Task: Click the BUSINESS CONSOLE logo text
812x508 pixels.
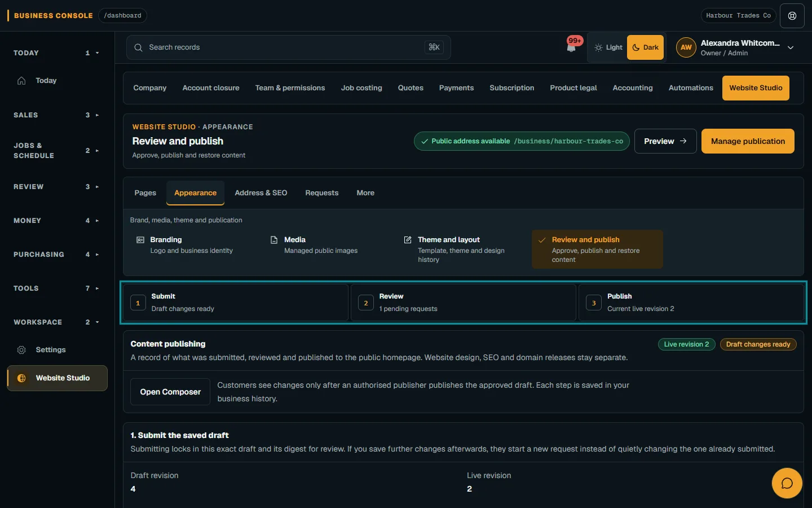Action: (x=53, y=16)
